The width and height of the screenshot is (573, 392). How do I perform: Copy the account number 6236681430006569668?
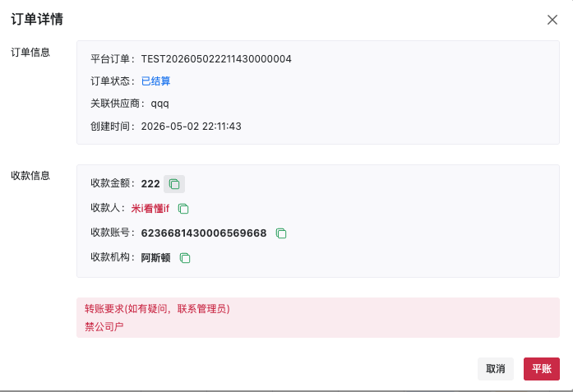click(281, 233)
